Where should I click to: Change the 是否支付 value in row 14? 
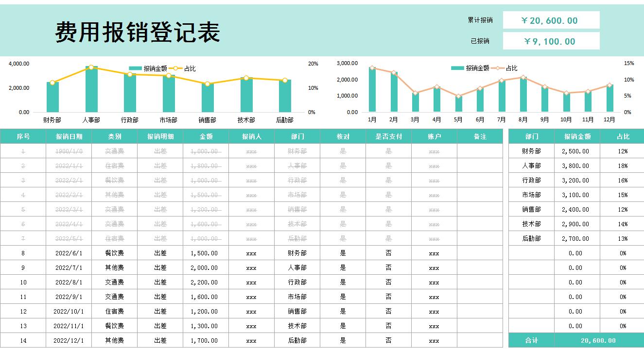pos(389,340)
